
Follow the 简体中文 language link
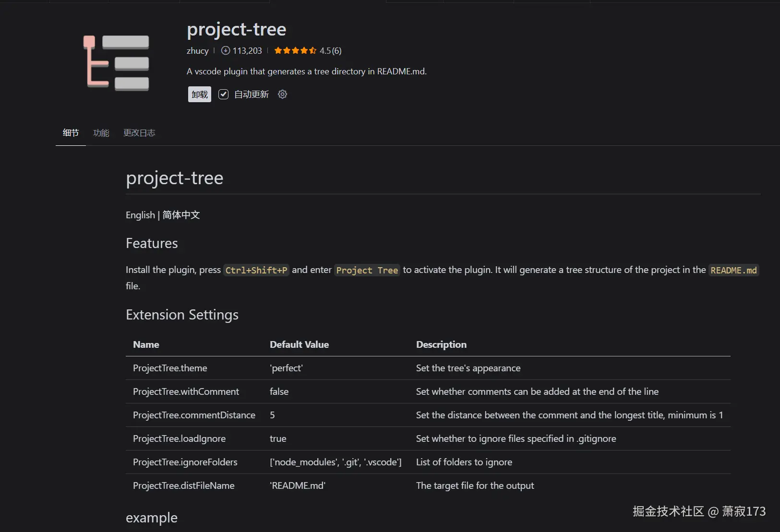[x=181, y=215]
